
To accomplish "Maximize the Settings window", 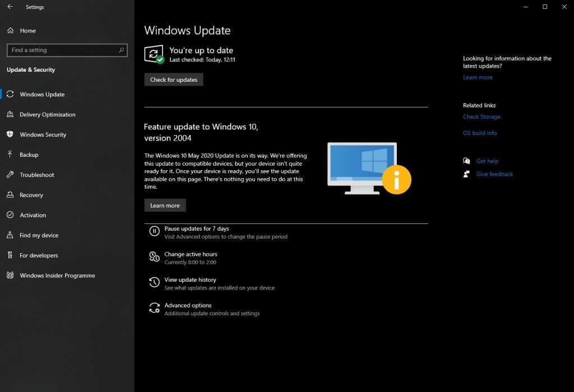I will pyautogui.click(x=545, y=7).
